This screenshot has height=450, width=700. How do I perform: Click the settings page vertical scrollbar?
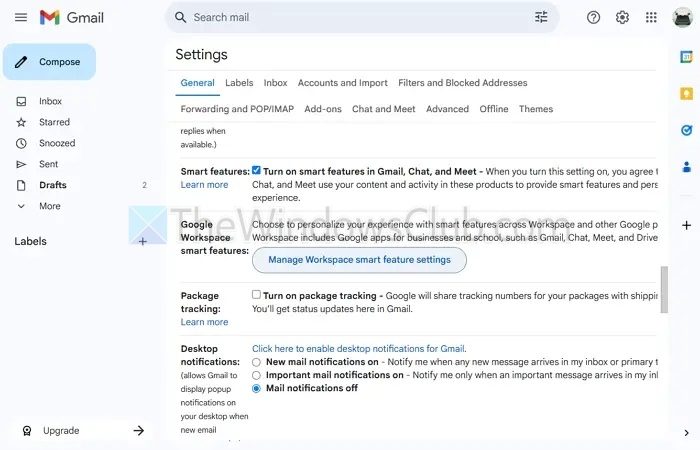[664, 289]
